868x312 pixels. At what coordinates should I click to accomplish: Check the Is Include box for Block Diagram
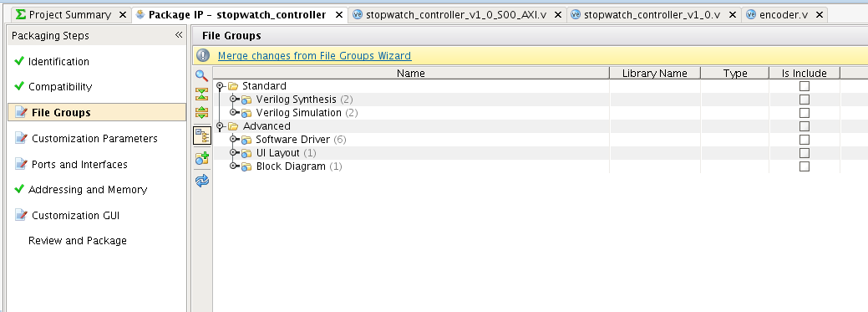805,166
